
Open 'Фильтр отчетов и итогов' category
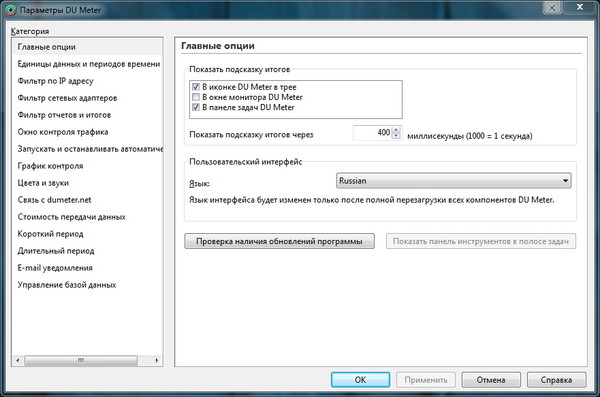point(87,115)
